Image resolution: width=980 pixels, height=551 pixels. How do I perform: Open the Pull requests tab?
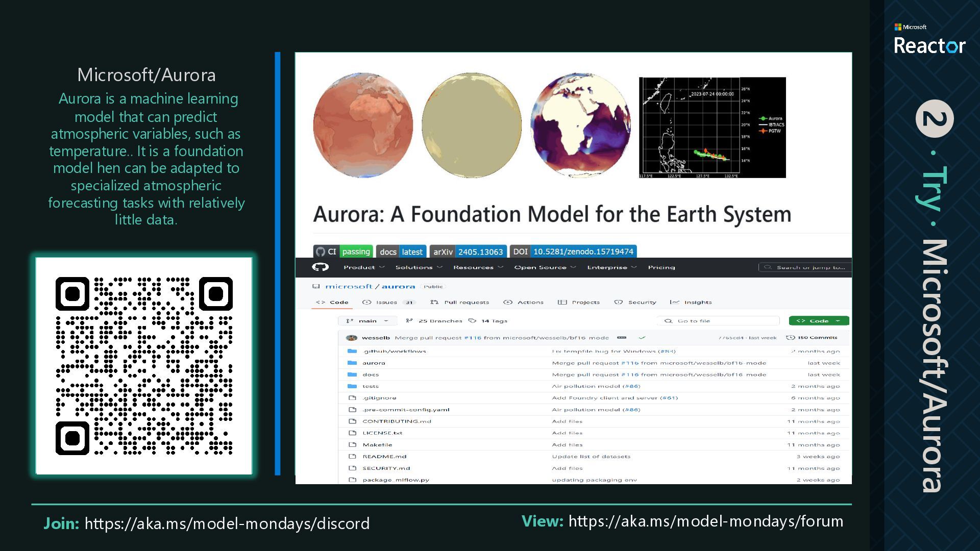pyautogui.click(x=459, y=303)
